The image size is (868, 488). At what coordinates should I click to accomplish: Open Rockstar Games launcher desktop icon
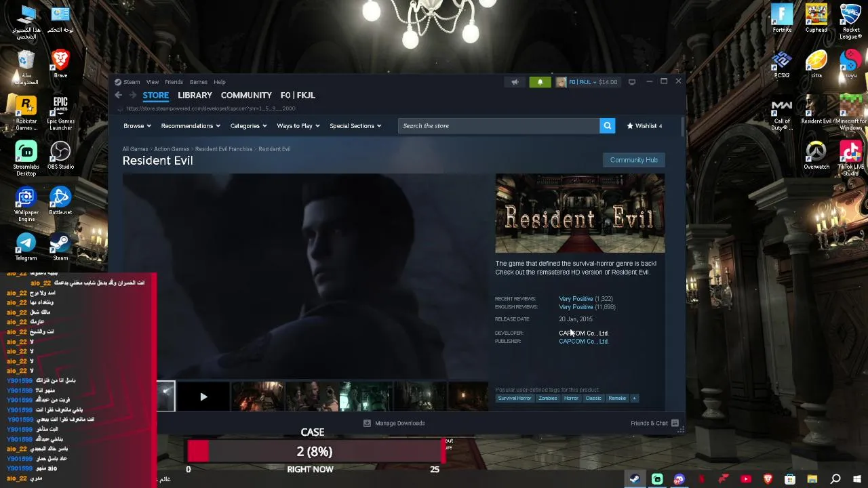click(26, 113)
